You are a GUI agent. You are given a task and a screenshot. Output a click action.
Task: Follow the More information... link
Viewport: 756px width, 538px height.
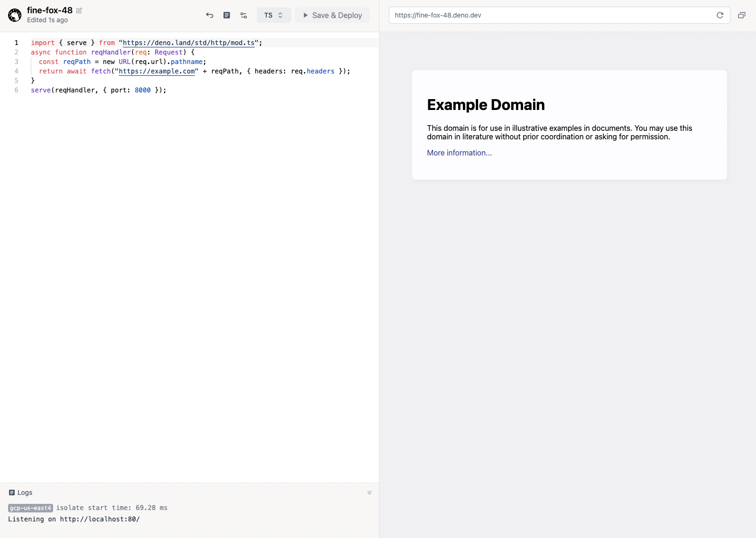tap(459, 153)
